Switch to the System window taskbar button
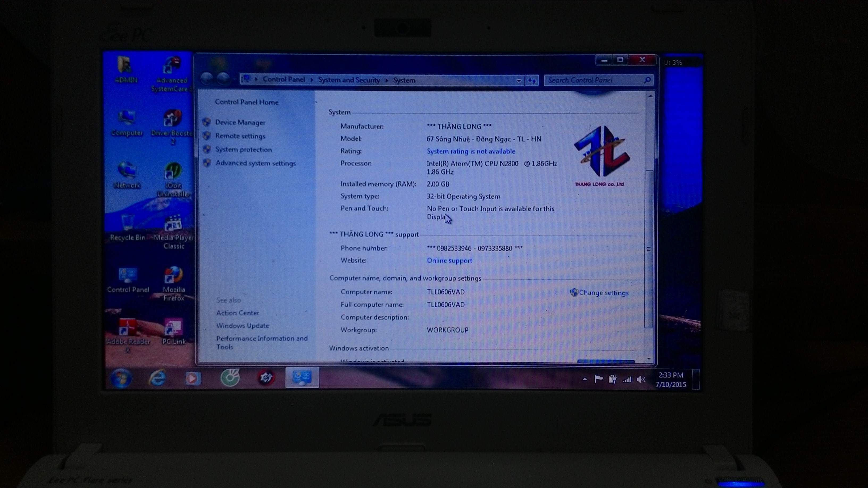Screen dimensions: 868x488 point(302,377)
